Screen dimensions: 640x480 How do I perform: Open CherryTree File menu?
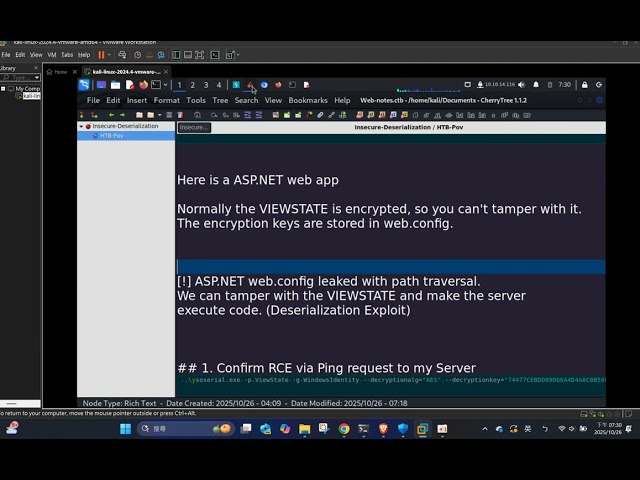pos(93,100)
